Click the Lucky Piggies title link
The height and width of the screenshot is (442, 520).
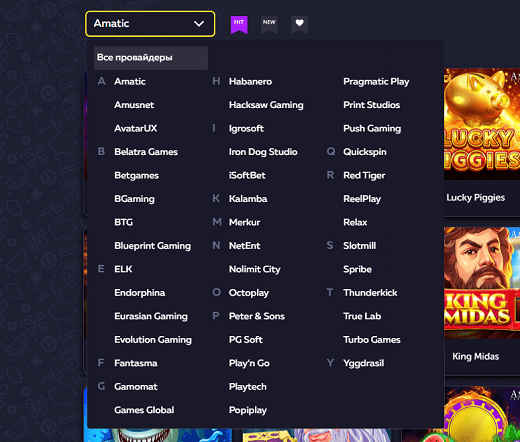(x=475, y=198)
